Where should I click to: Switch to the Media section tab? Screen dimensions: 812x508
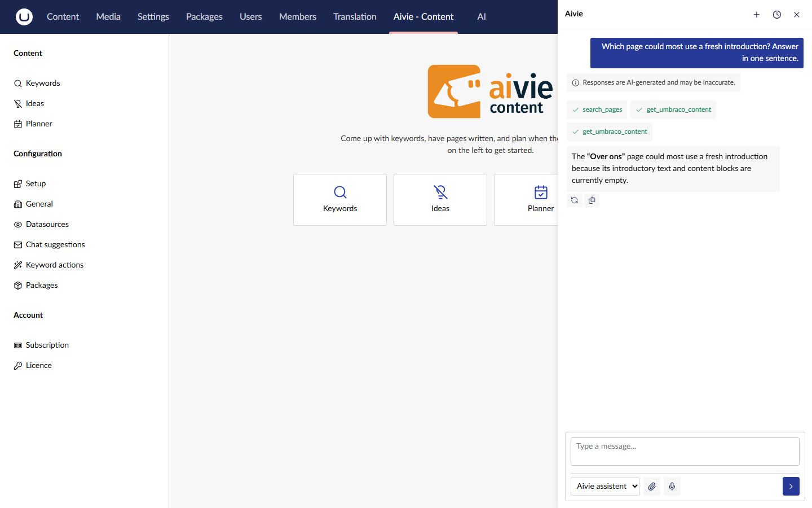tap(108, 17)
